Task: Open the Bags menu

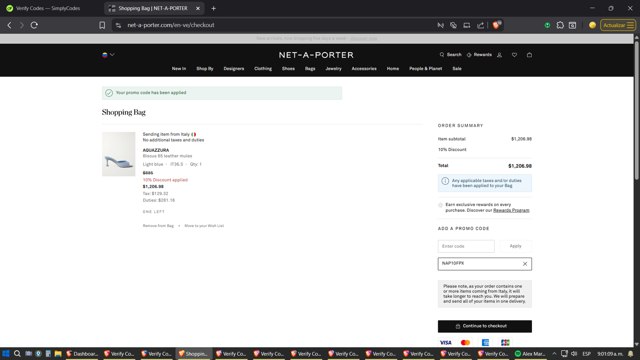Action: [x=310, y=69]
